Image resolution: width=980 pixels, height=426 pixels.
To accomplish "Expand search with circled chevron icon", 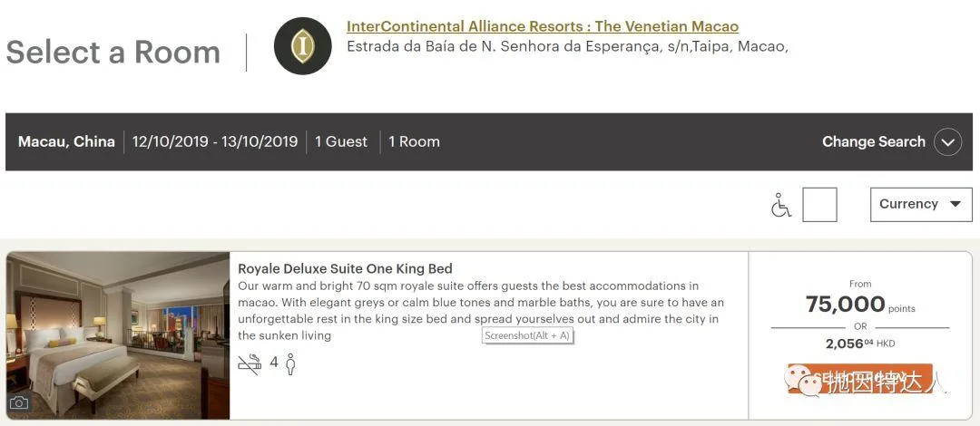I will point(947,142).
